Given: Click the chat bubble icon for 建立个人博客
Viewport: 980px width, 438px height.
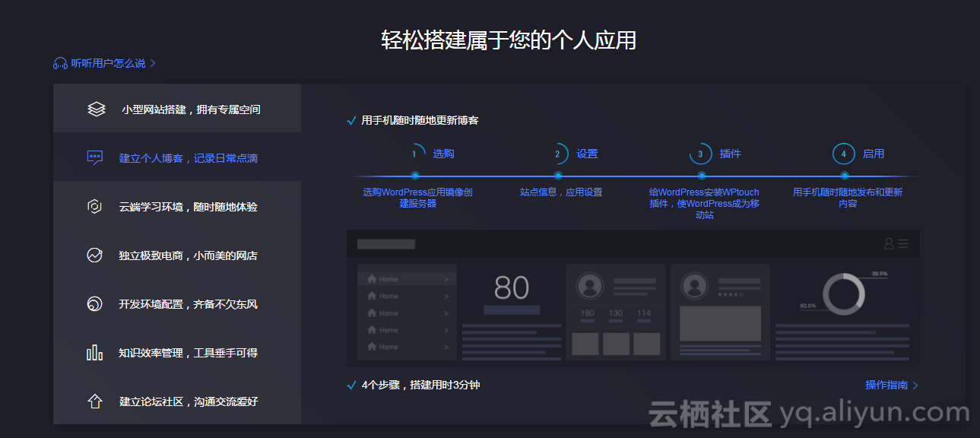Looking at the screenshot, I should (95, 158).
